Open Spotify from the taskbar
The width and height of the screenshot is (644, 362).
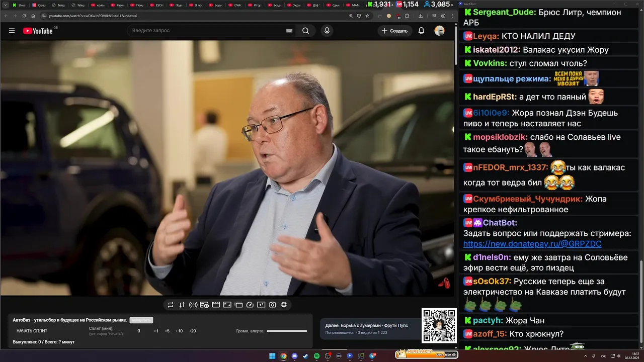(317, 356)
